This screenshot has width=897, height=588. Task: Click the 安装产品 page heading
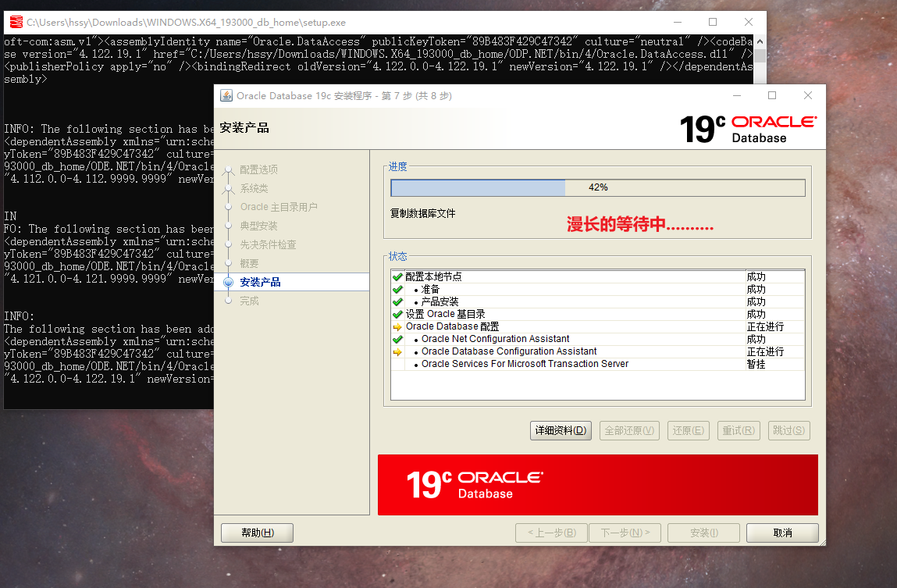[x=244, y=127]
